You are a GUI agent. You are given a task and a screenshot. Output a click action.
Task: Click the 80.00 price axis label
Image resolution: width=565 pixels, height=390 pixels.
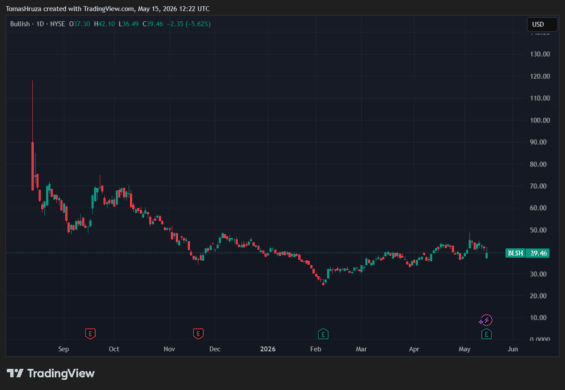(538, 164)
